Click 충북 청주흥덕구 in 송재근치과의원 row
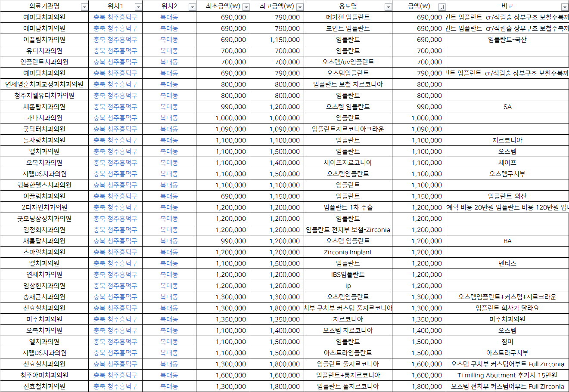This screenshot has width=569, height=392. click(x=115, y=297)
